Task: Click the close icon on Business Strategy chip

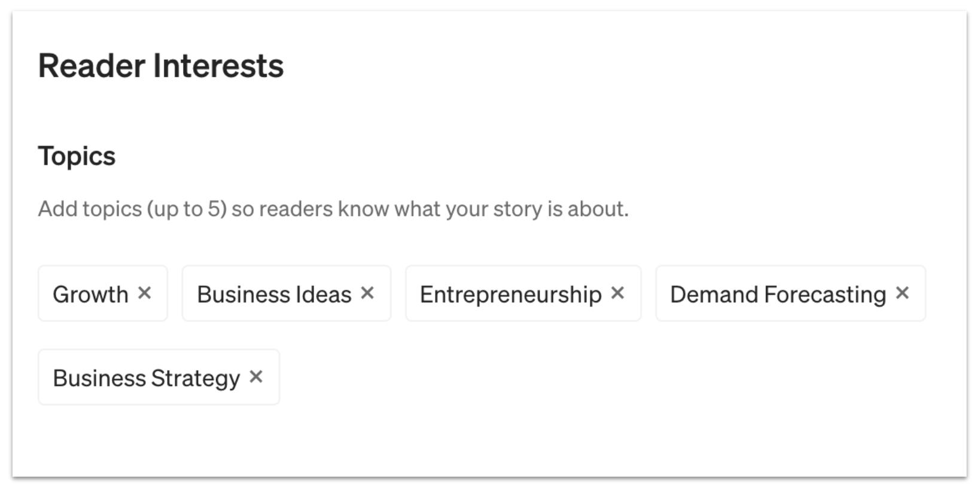Action: click(257, 377)
